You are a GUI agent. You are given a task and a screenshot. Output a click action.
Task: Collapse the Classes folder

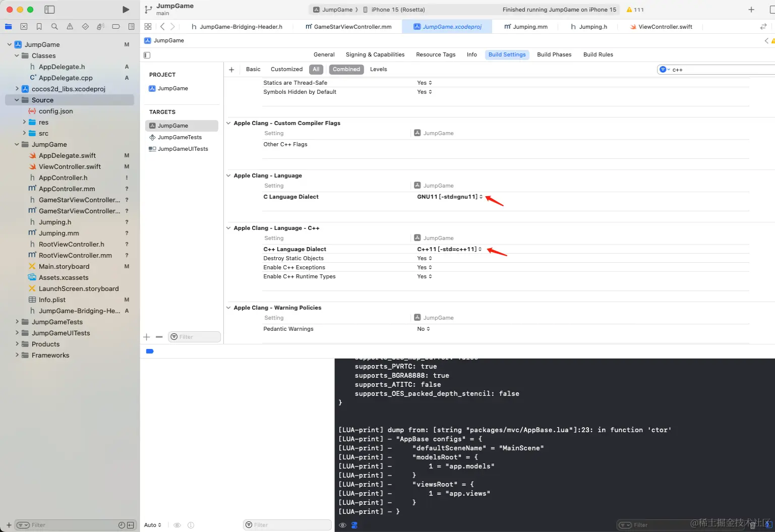(x=17, y=56)
